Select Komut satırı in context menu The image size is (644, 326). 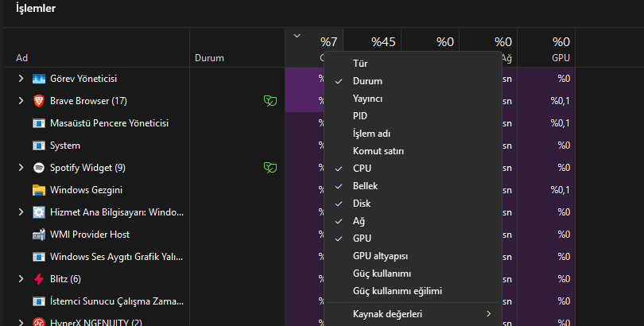(379, 151)
